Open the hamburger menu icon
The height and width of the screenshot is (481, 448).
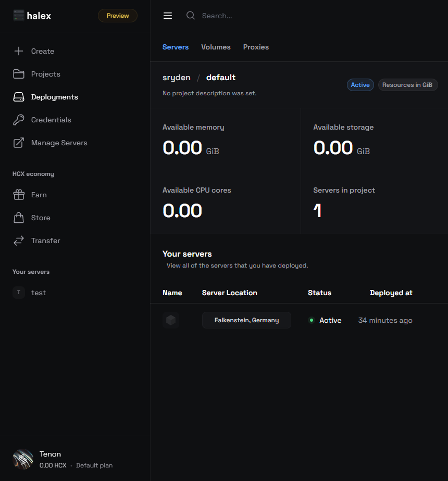168,16
